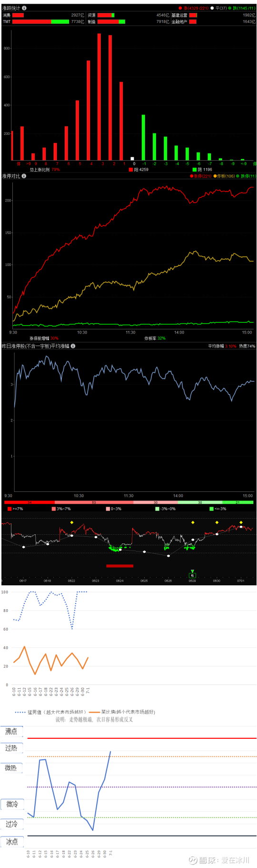The height and width of the screenshot is (868, 257).
Task: Click the red 阳 4259 square icon
Action: point(131,170)
